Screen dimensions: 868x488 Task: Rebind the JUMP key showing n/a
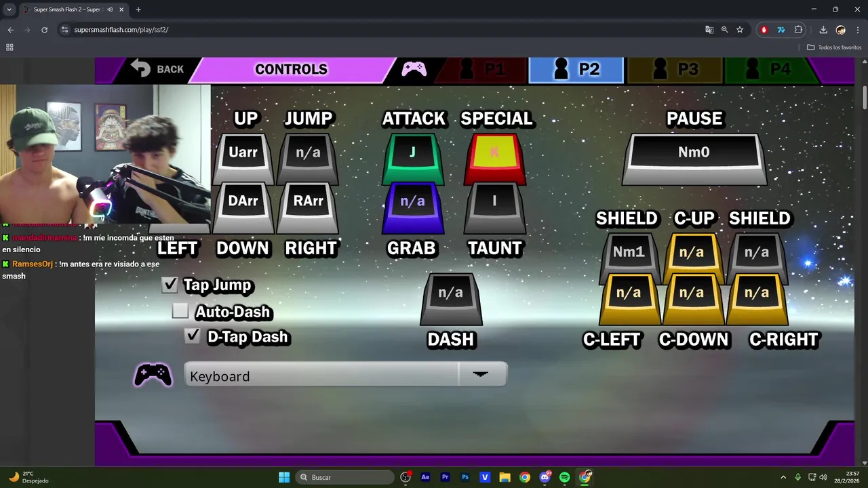click(308, 158)
